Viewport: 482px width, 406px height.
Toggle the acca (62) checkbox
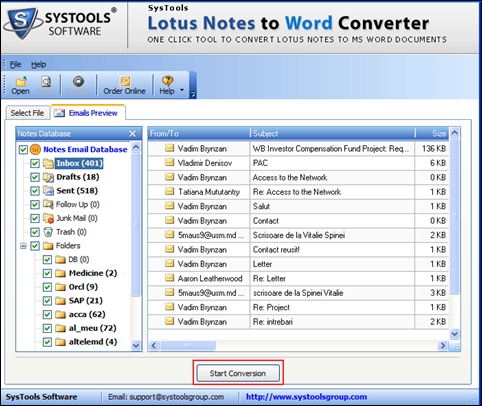click(x=47, y=314)
